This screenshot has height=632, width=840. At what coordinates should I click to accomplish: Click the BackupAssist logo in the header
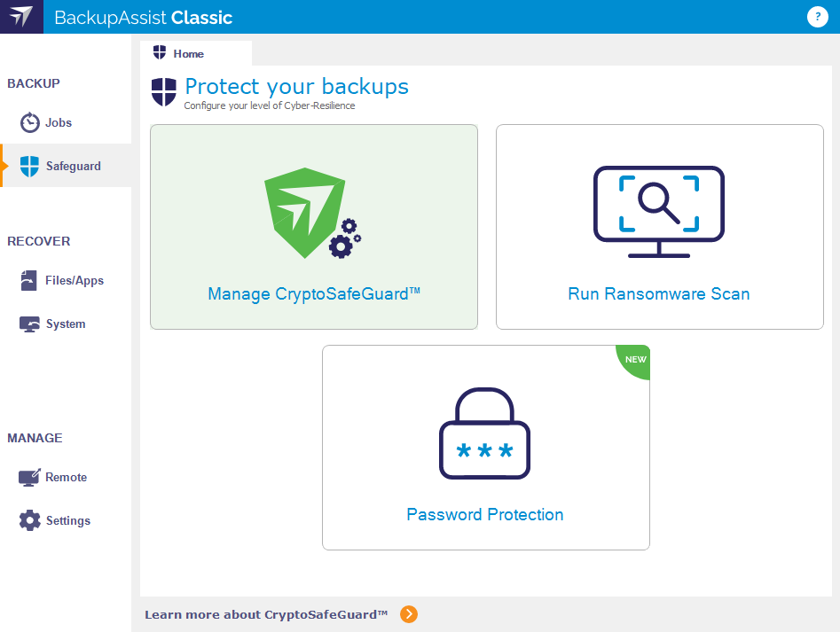click(21, 17)
